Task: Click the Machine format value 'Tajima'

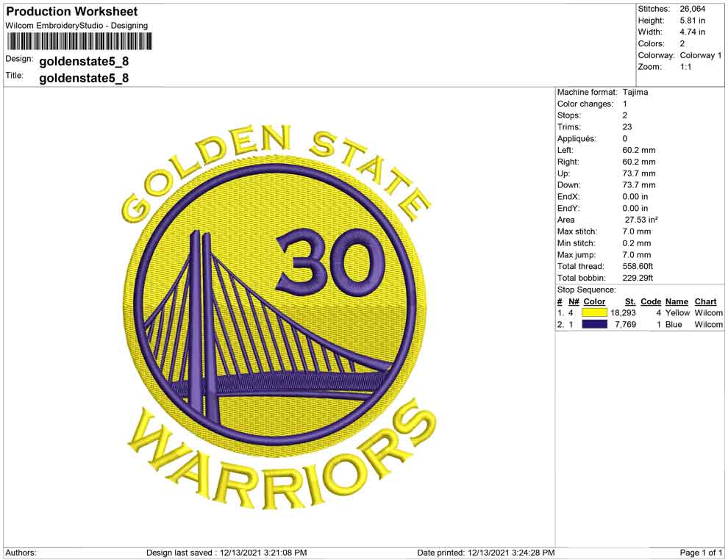Action: 635,92
